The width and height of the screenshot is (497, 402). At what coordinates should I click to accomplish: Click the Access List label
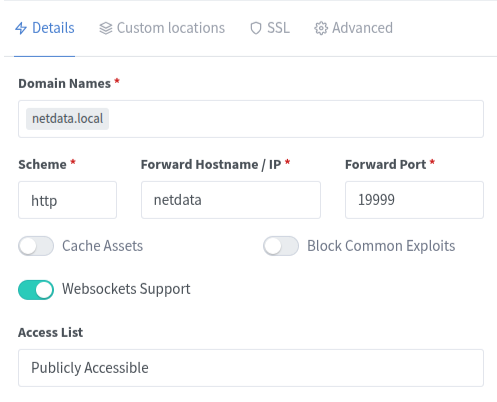51,332
